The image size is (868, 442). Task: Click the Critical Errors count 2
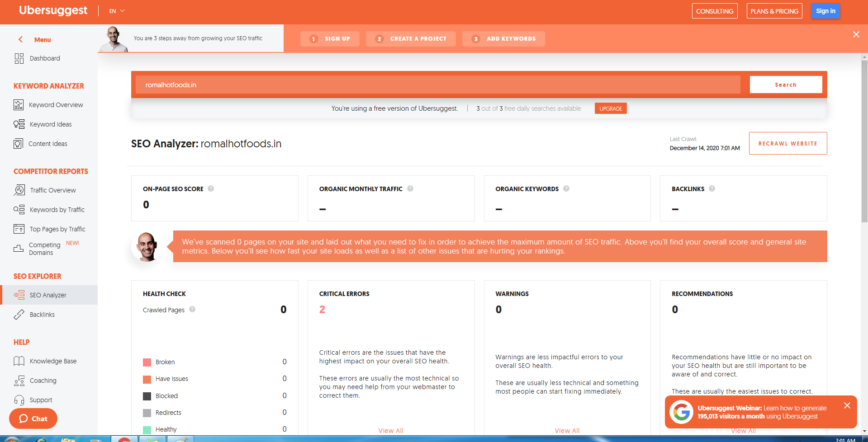pos(322,310)
